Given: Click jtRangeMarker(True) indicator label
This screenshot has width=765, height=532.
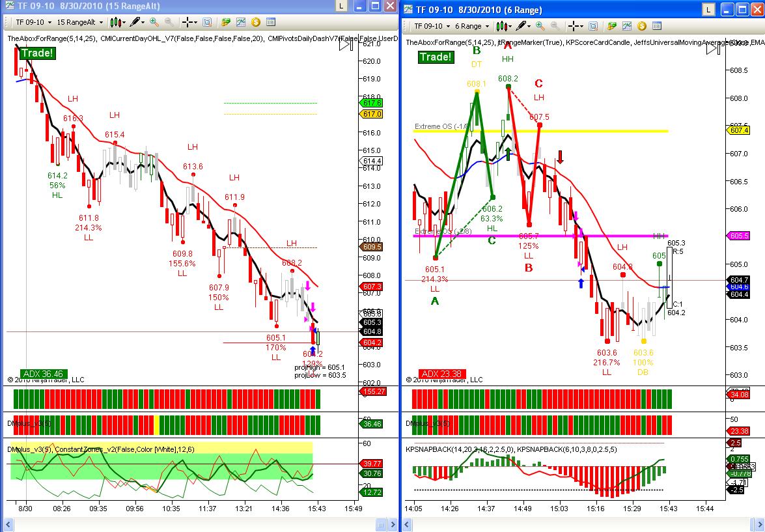Looking at the screenshot, I should (529, 42).
